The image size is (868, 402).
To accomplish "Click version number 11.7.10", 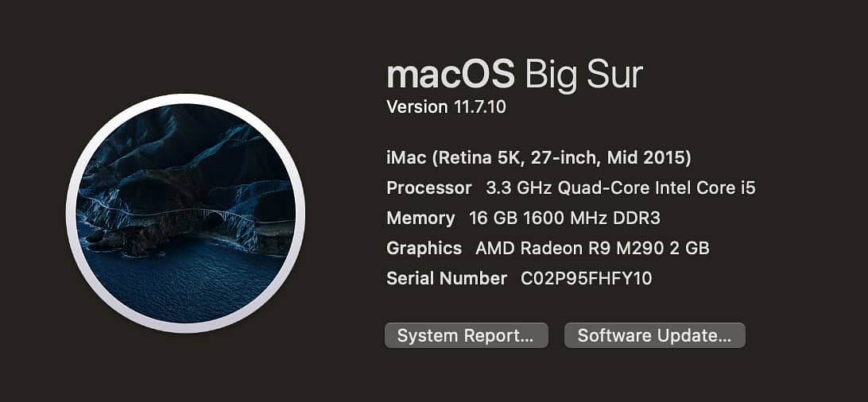I will 479,106.
